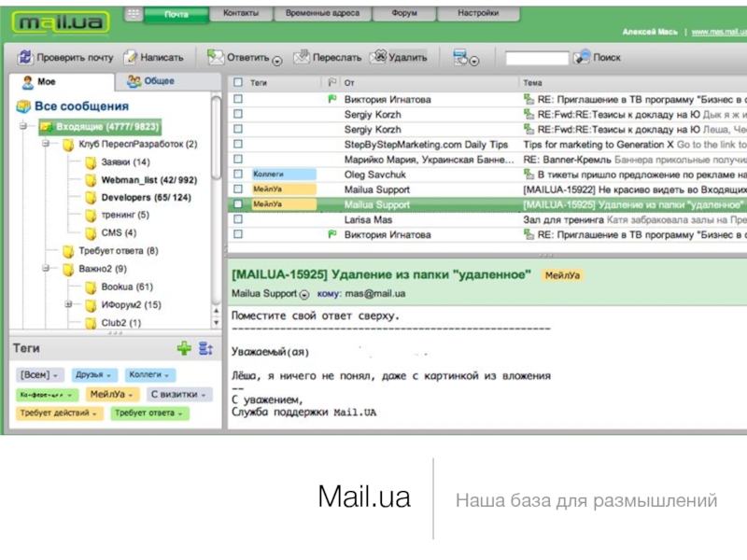
Task: Open the Форум tab
Action: tap(404, 13)
